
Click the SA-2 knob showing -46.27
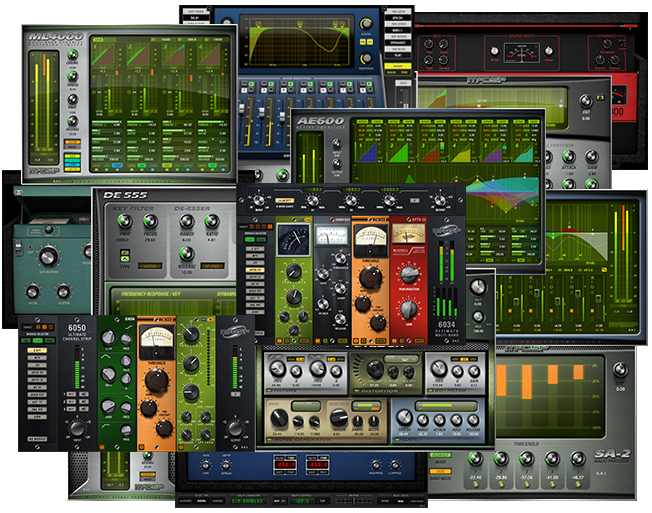coord(577,459)
